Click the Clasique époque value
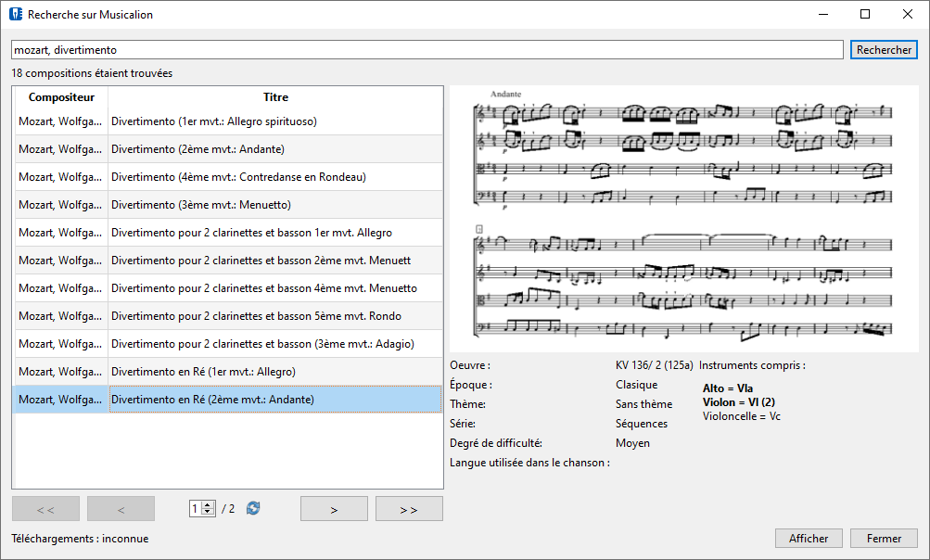Viewport: 930px width, 560px height. [636, 385]
